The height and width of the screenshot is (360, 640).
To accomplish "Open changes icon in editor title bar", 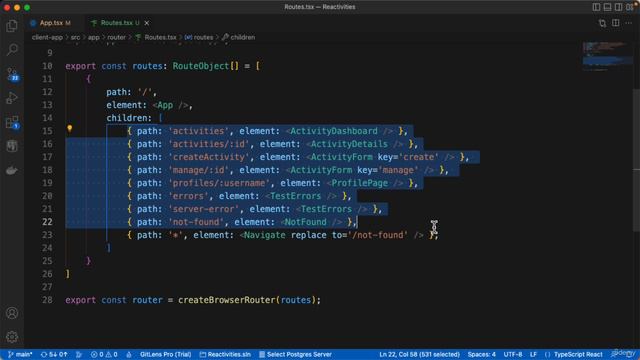I will click(x=602, y=23).
